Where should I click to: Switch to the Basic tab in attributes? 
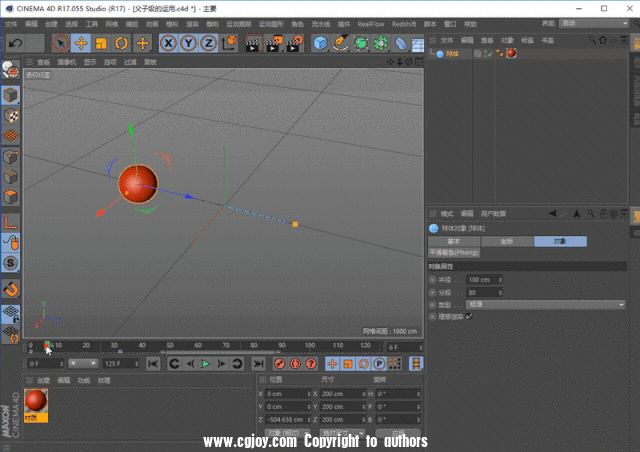[454, 241]
